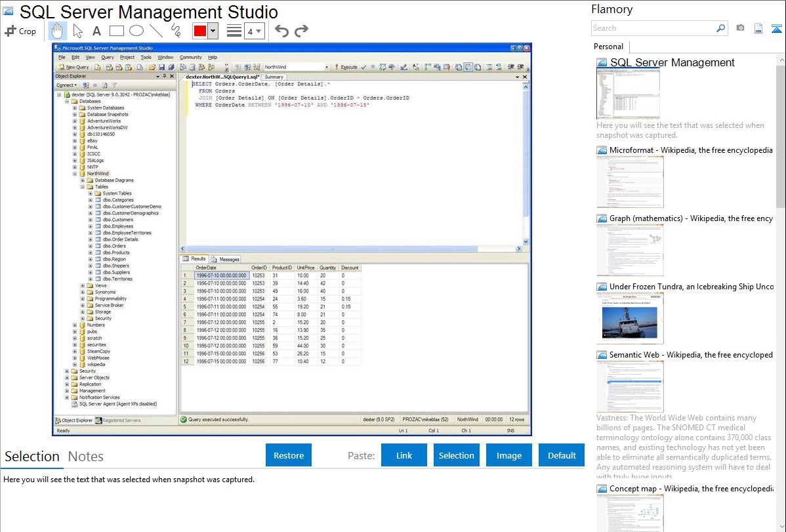Click the OrderDate column header in results
Image resolution: width=786 pixels, height=532 pixels.
click(222, 268)
